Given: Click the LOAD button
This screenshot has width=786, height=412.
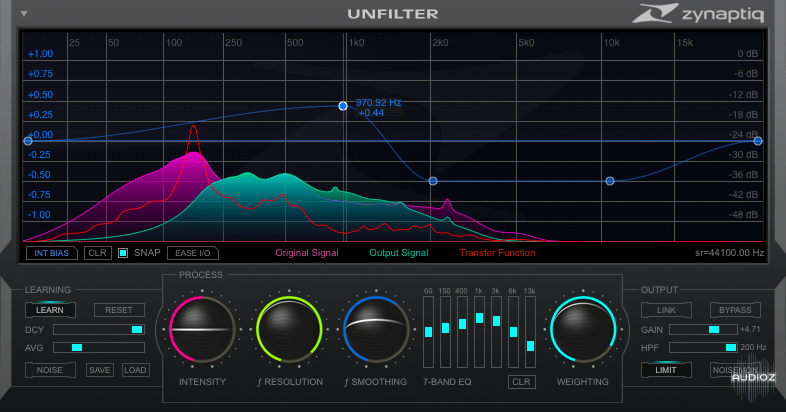Looking at the screenshot, I should click(x=135, y=370).
